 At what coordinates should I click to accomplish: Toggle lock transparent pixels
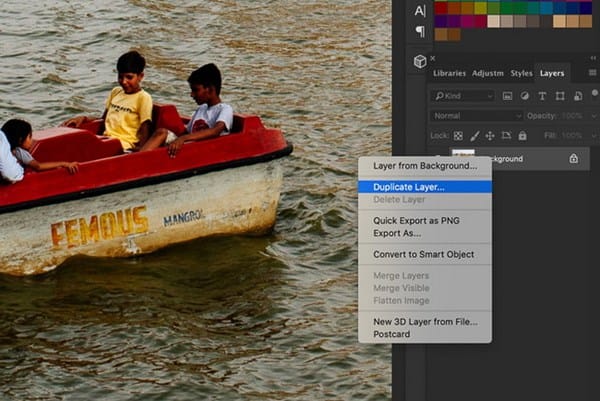pyautogui.click(x=458, y=135)
